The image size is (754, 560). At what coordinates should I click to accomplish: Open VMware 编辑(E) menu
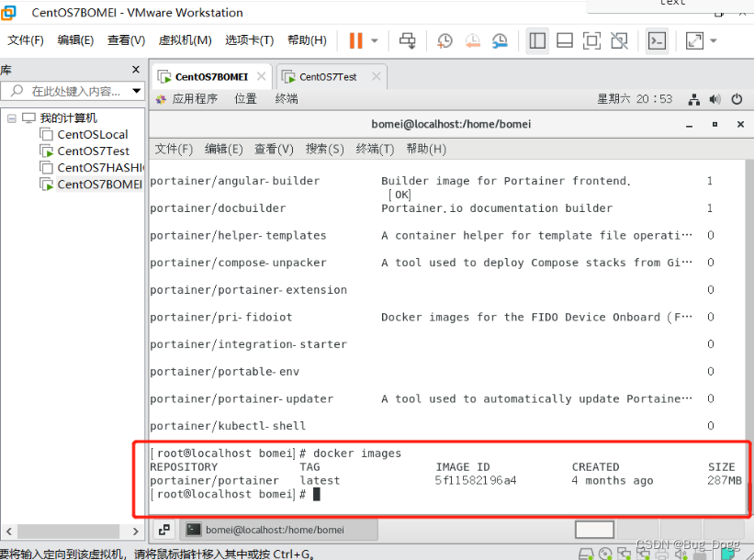[x=75, y=39]
